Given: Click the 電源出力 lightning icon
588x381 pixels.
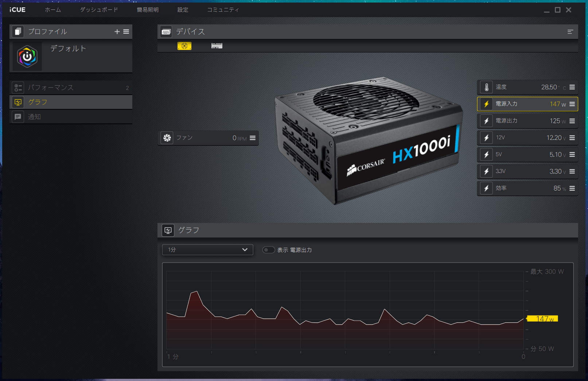Looking at the screenshot, I should point(486,121).
